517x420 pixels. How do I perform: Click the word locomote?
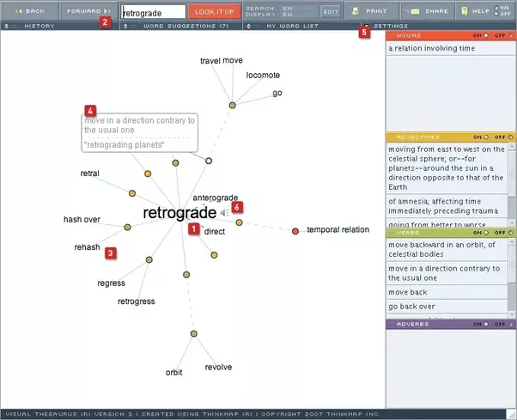pos(263,76)
